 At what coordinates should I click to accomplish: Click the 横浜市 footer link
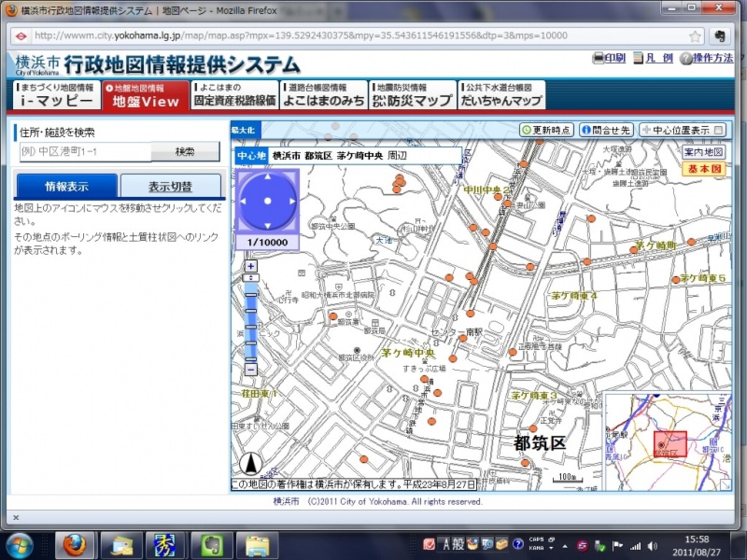click(x=286, y=502)
